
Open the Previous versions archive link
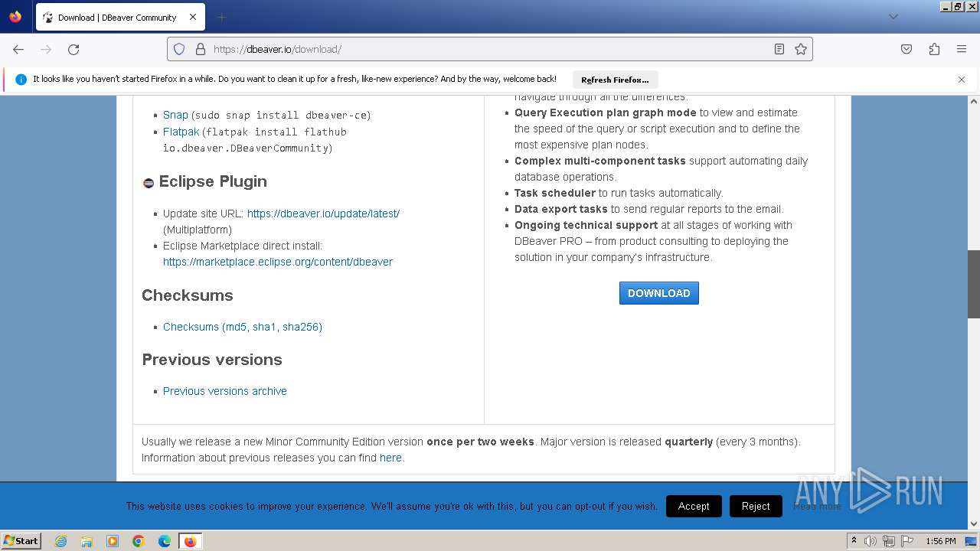[x=225, y=391]
